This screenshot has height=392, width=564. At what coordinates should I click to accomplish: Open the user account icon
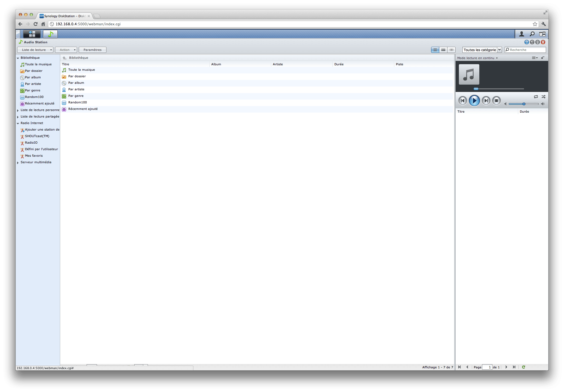pos(521,34)
